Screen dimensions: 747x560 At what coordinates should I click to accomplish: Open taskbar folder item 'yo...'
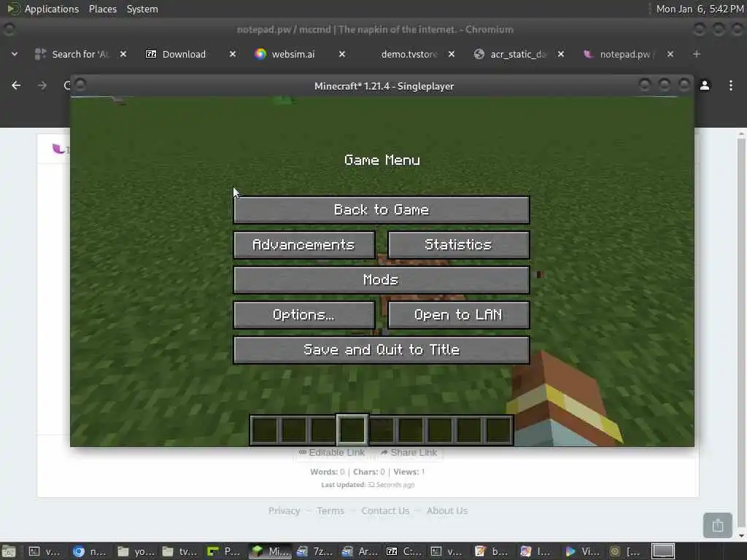pyautogui.click(x=136, y=551)
